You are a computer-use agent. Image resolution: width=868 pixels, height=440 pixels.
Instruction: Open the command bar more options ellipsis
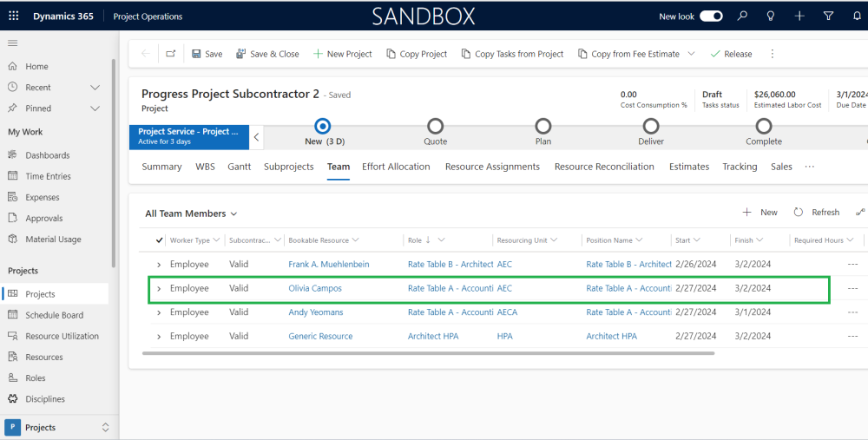[x=773, y=54]
